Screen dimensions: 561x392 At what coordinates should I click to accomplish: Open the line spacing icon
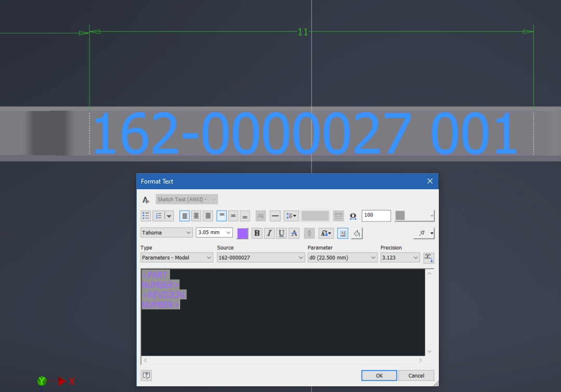pos(290,215)
